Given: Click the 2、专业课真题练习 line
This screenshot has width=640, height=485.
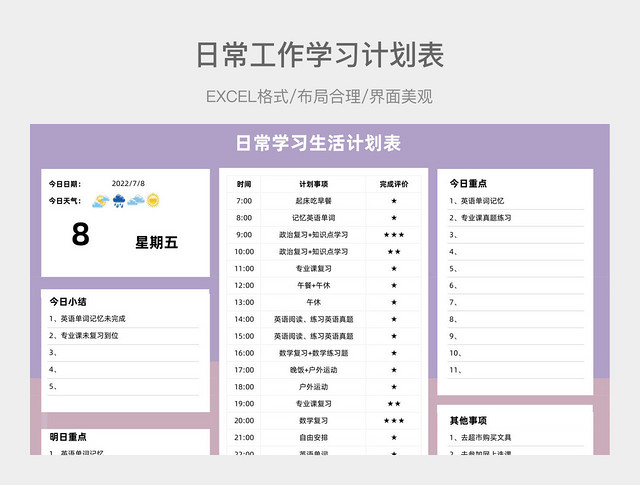Looking at the screenshot, I should tap(480, 218).
